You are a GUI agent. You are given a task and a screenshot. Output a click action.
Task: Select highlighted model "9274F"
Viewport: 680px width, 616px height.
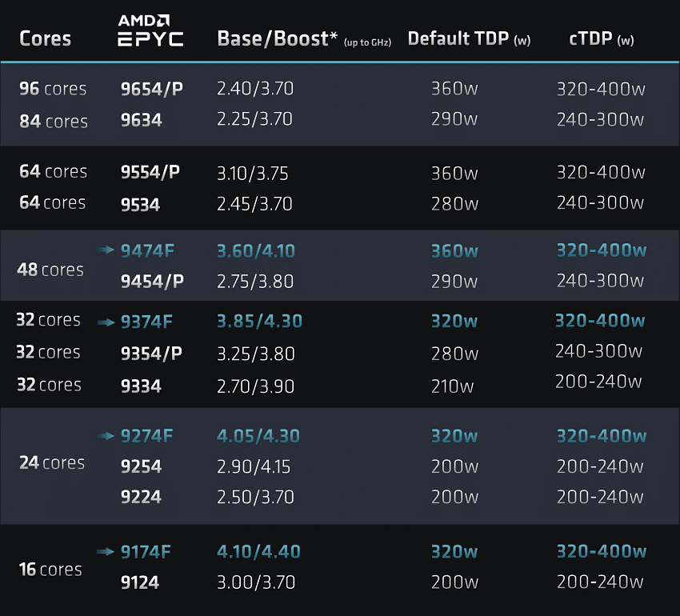coord(147,435)
